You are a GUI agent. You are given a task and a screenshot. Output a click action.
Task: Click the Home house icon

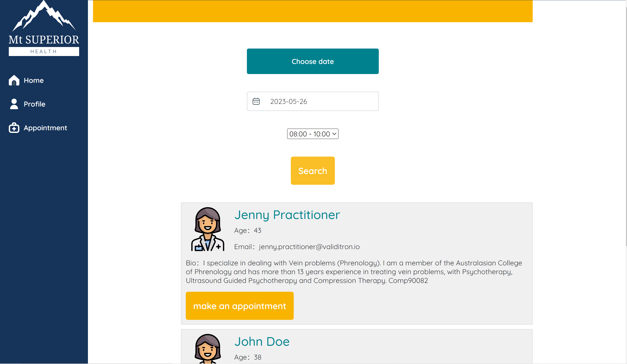coord(14,80)
